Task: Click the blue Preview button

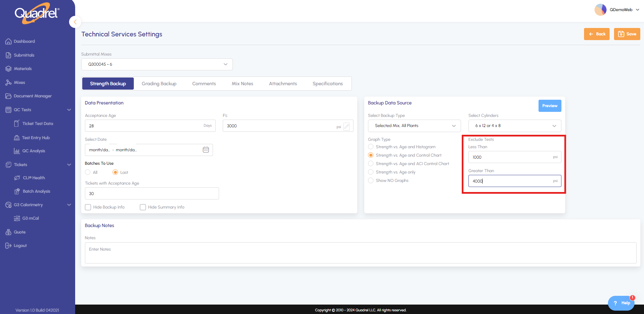Action: pos(549,106)
